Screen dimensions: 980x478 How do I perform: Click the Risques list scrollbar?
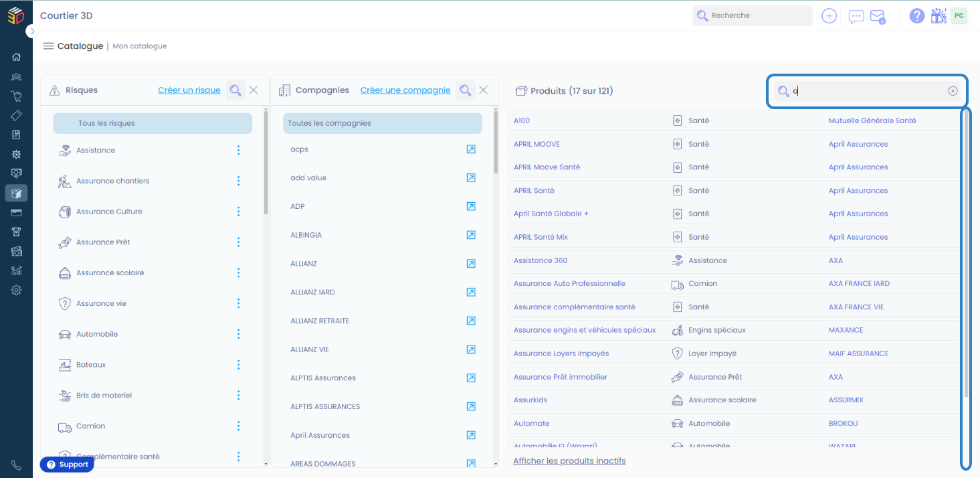266,164
